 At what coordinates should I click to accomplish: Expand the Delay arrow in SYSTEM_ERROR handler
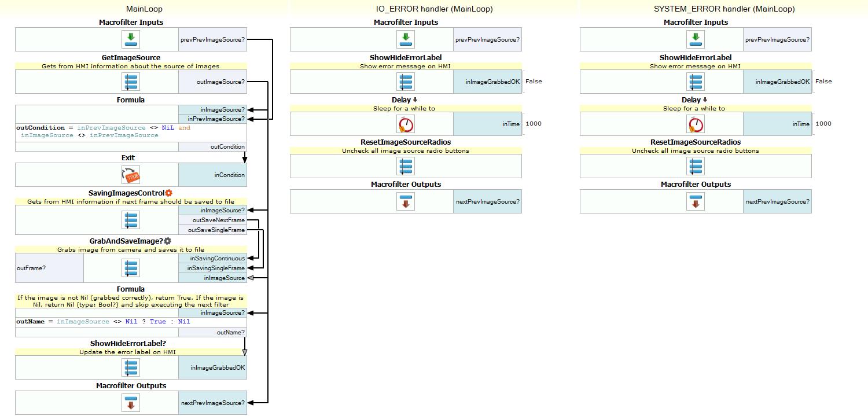pos(705,100)
